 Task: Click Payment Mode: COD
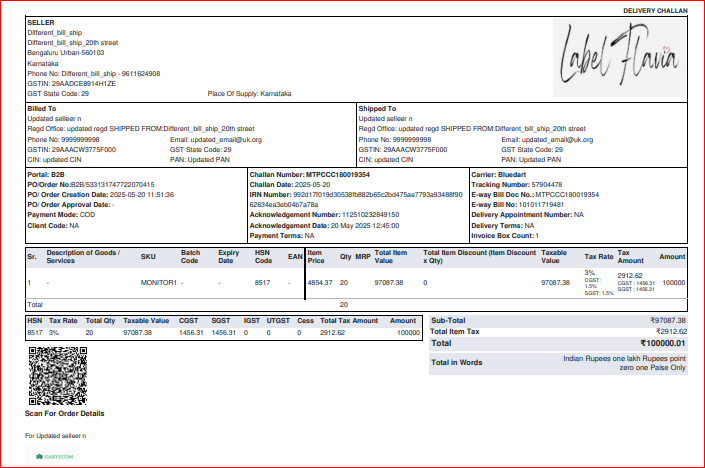[61, 214]
